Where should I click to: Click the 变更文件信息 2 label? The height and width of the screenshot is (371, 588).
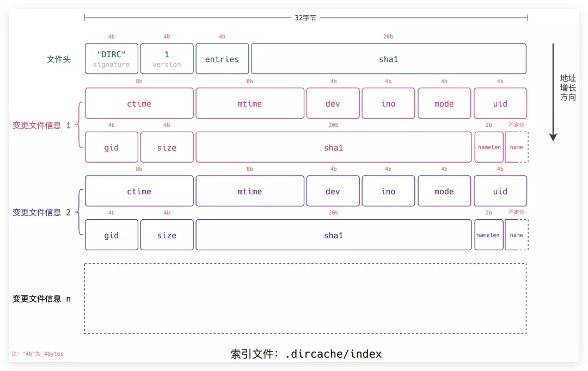point(41,213)
